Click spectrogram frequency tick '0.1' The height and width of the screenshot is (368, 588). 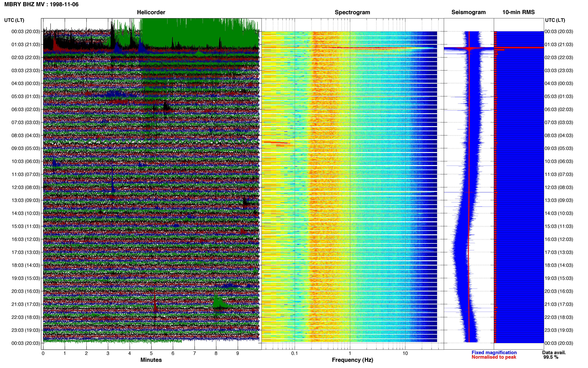(x=295, y=353)
